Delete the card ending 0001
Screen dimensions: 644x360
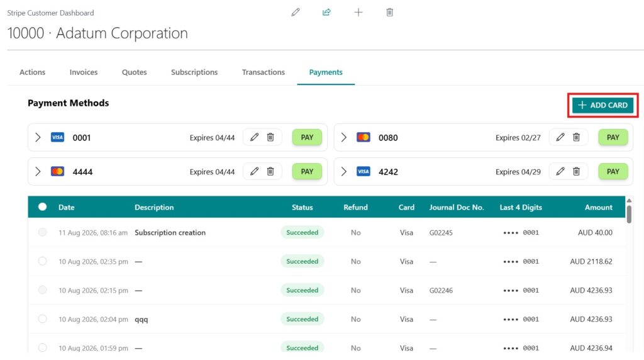[270, 137]
